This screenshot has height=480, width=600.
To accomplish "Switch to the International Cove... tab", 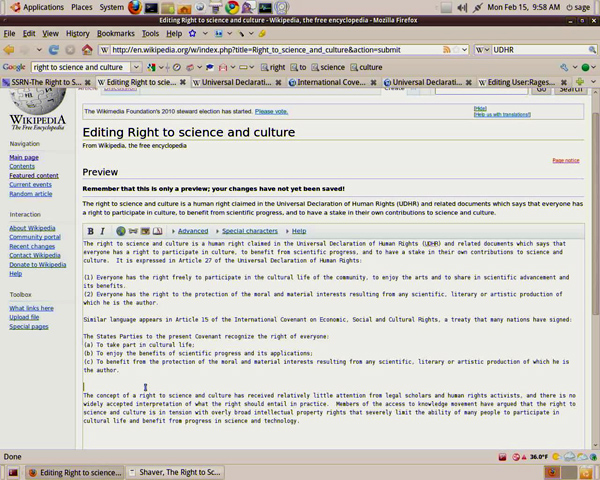I will [x=331, y=83].
